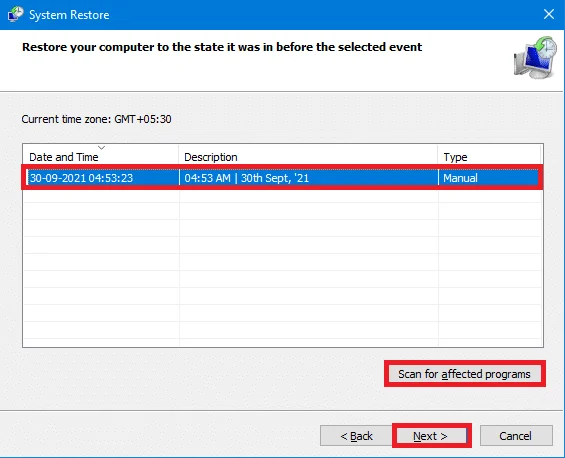This screenshot has height=458, width=565.
Task: Click the System Restore title bar icon
Action: (15, 14)
